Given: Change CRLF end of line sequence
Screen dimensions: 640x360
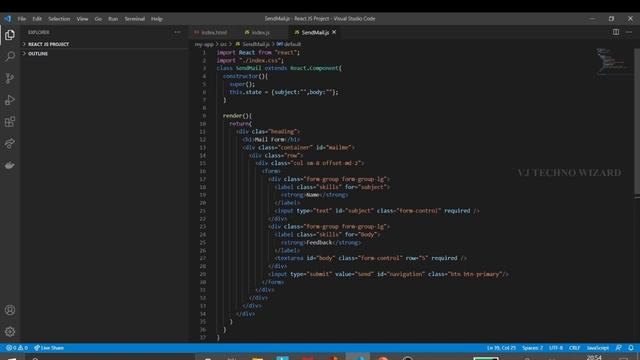Looking at the screenshot, I should 574,348.
